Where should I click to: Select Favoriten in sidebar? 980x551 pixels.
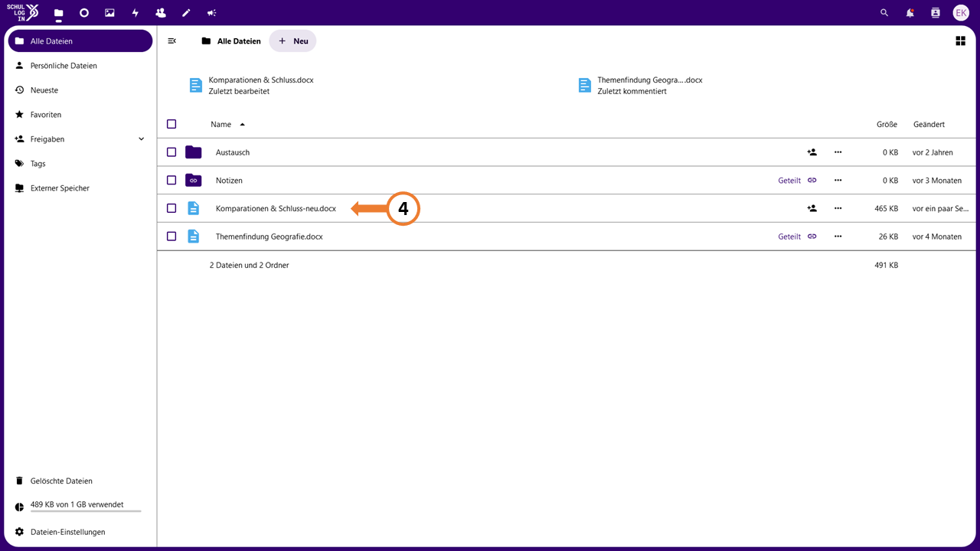point(80,115)
